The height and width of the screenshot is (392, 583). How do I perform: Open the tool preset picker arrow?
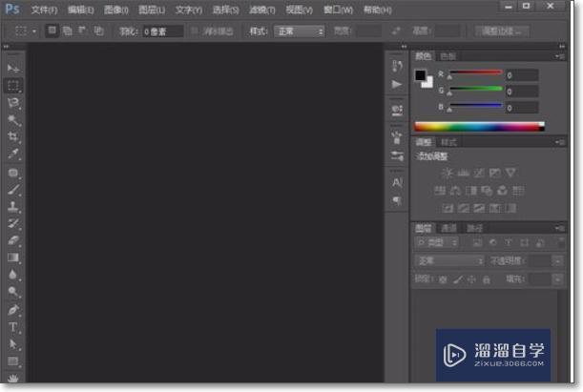(34, 31)
